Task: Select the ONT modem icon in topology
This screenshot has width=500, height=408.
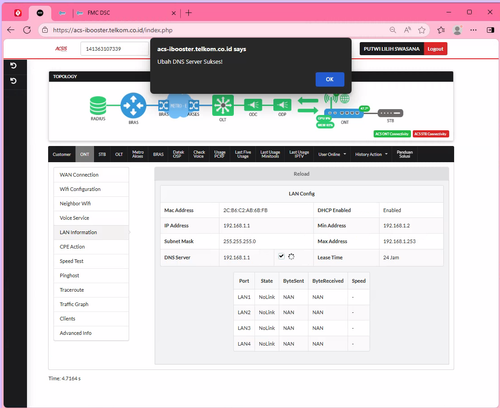Action: coord(344,113)
